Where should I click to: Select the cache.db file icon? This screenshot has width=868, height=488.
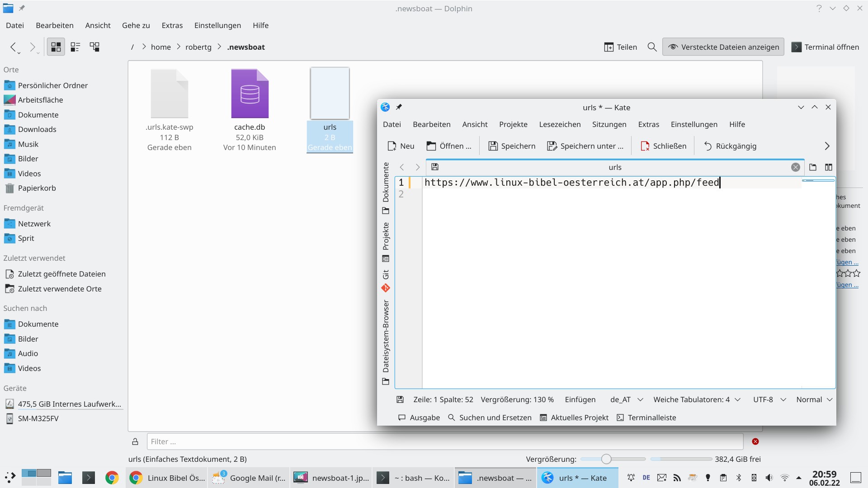tap(250, 94)
